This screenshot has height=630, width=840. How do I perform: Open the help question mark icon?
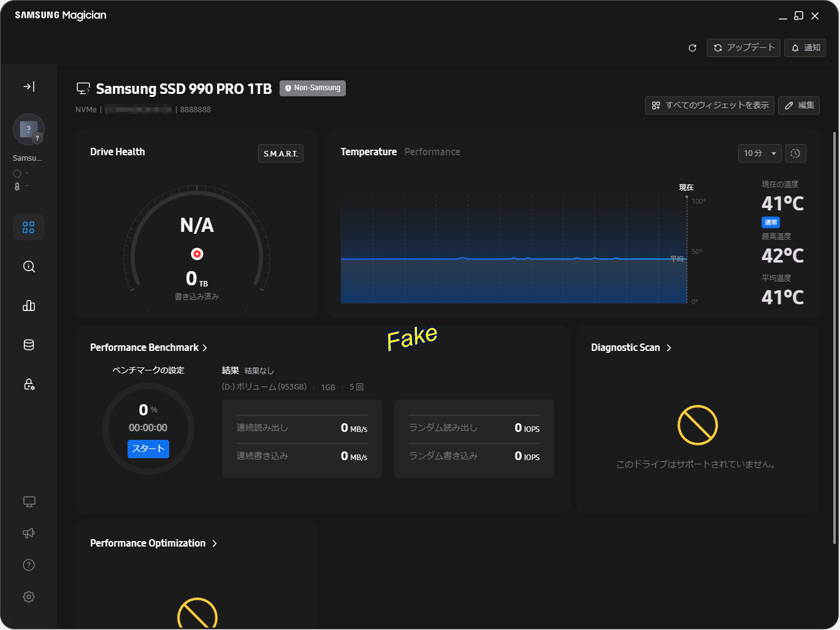pos(29,565)
